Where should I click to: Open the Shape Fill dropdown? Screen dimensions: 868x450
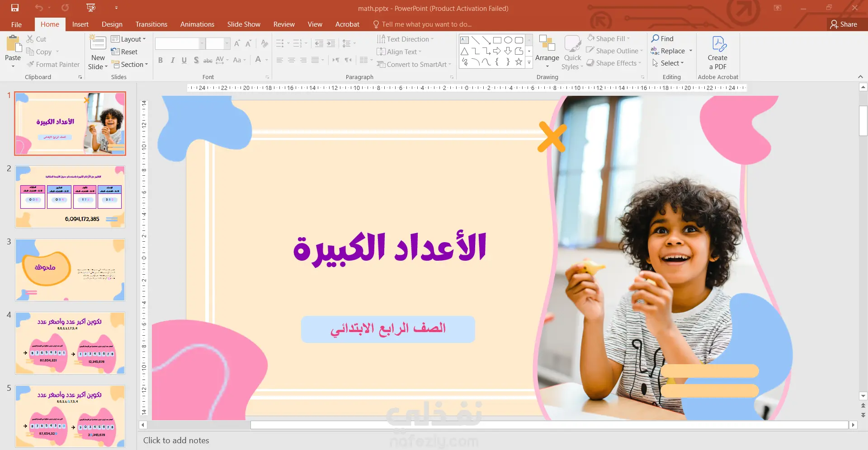pos(609,38)
